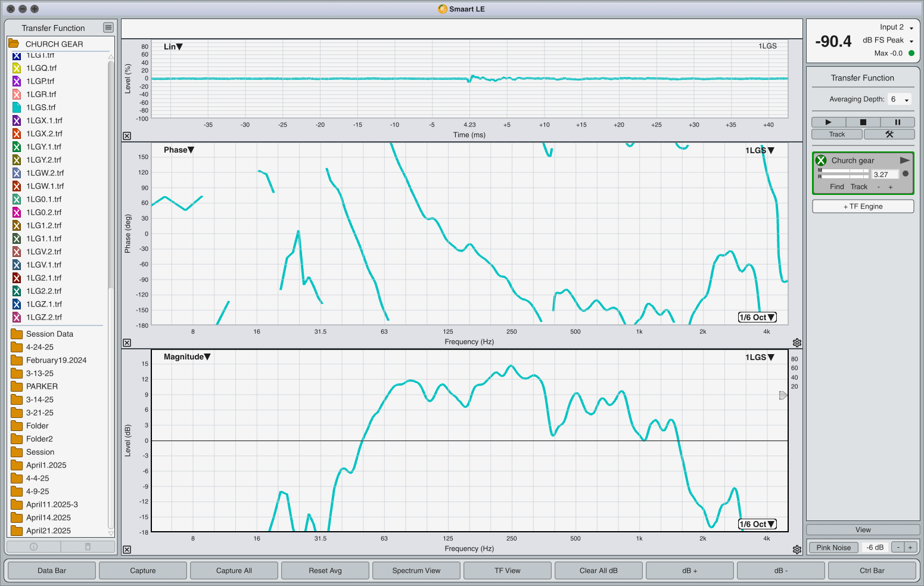Viewport: 924px width, 586px height.
Task: Click the info icon below the file list
Action: [33, 547]
